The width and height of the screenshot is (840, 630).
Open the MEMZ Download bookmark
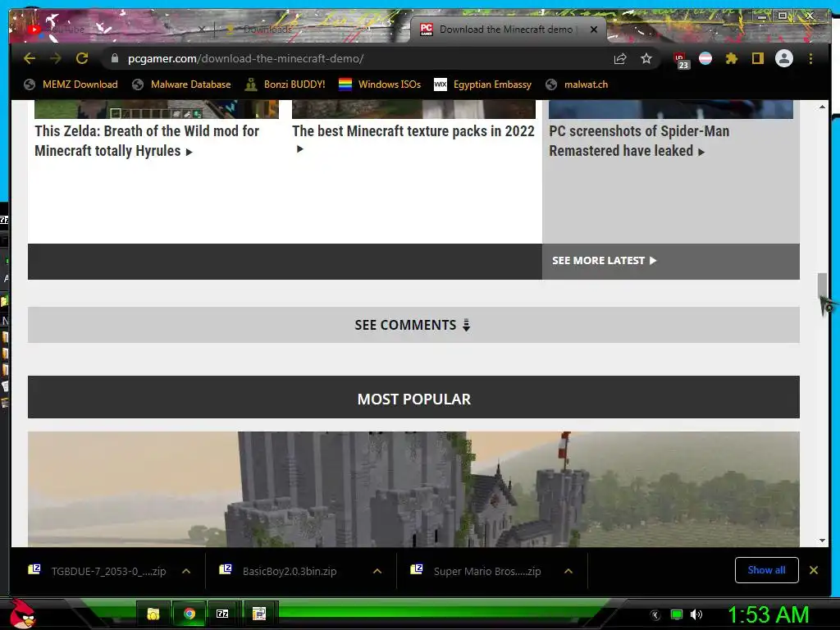[71, 84]
